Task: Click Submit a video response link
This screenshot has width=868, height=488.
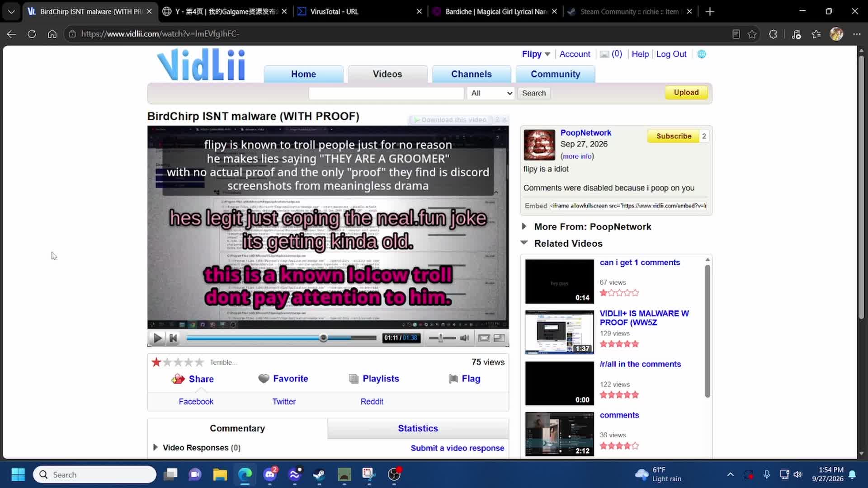Action: (457, 448)
